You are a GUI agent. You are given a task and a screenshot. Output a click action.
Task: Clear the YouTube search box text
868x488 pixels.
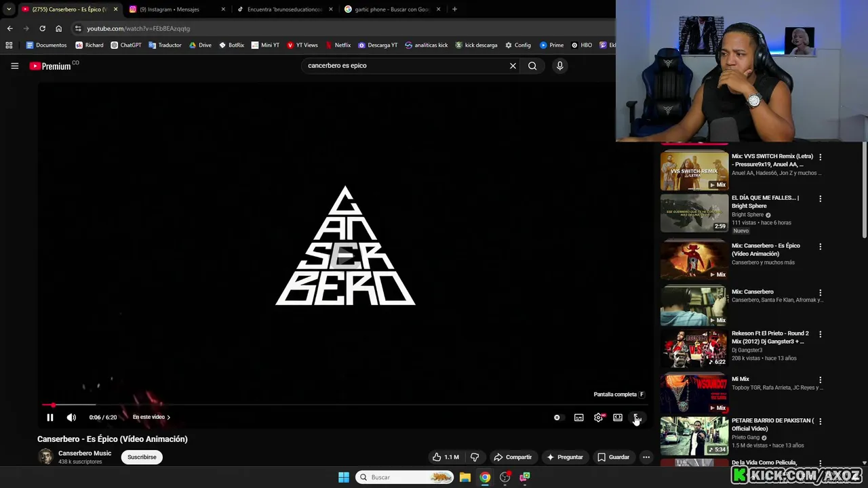pos(513,66)
